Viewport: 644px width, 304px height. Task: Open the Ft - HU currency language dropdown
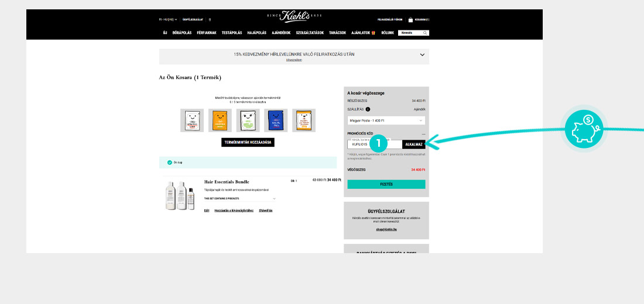coord(168,19)
